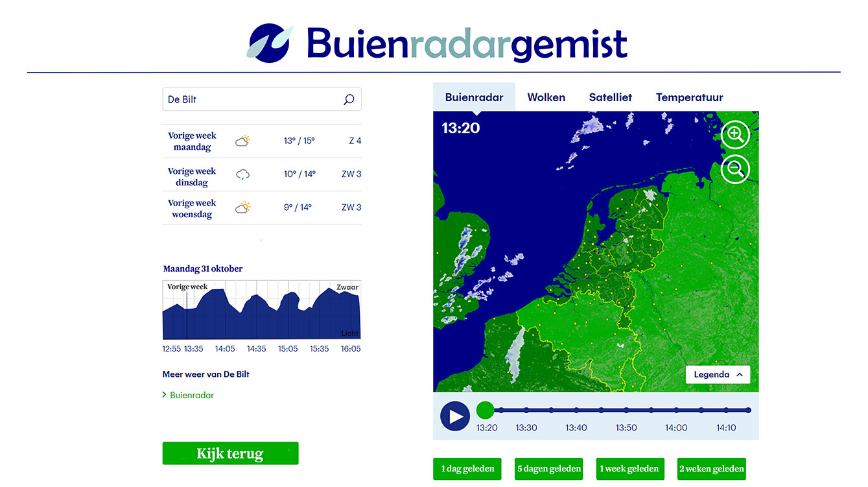The height and width of the screenshot is (487, 868).
Task: Click the Kijk terug button
Action: pyautogui.click(x=230, y=453)
